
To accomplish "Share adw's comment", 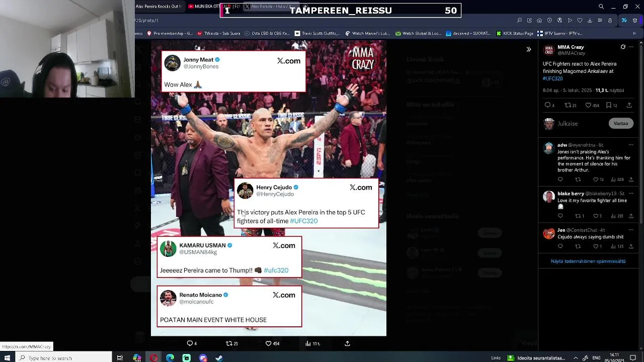I will point(631,179).
